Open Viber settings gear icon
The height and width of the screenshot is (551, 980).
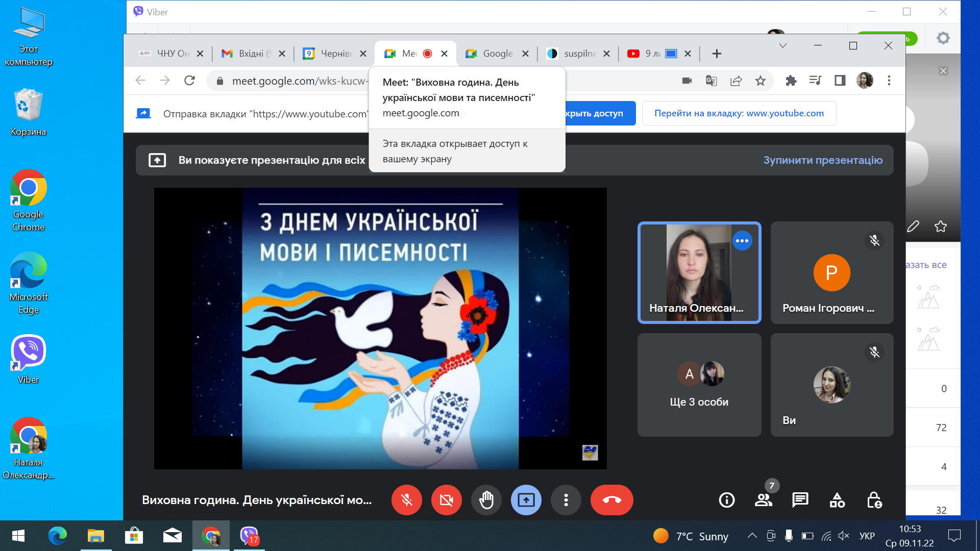(x=943, y=38)
